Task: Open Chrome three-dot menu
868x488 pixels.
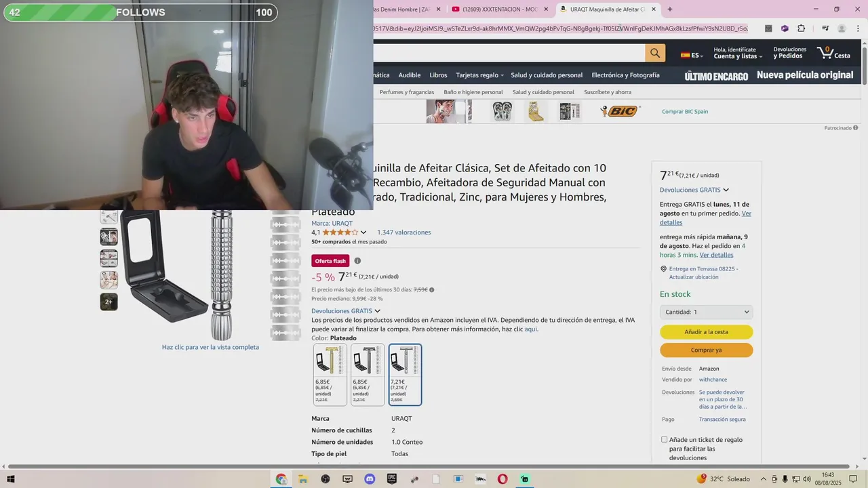Action: coord(859,28)
